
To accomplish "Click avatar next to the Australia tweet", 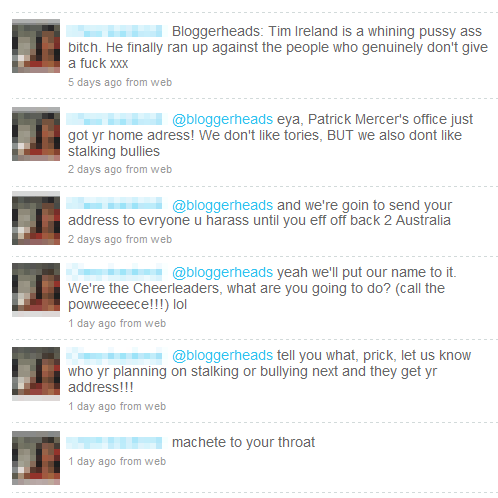I will pos(36,218).
